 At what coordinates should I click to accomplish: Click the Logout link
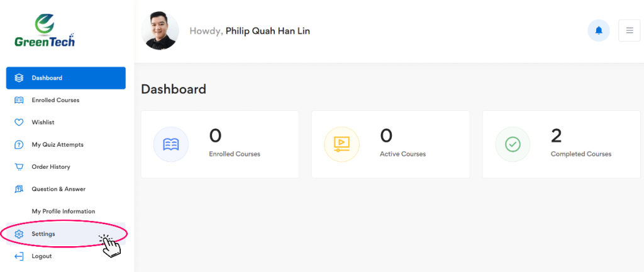42,256
